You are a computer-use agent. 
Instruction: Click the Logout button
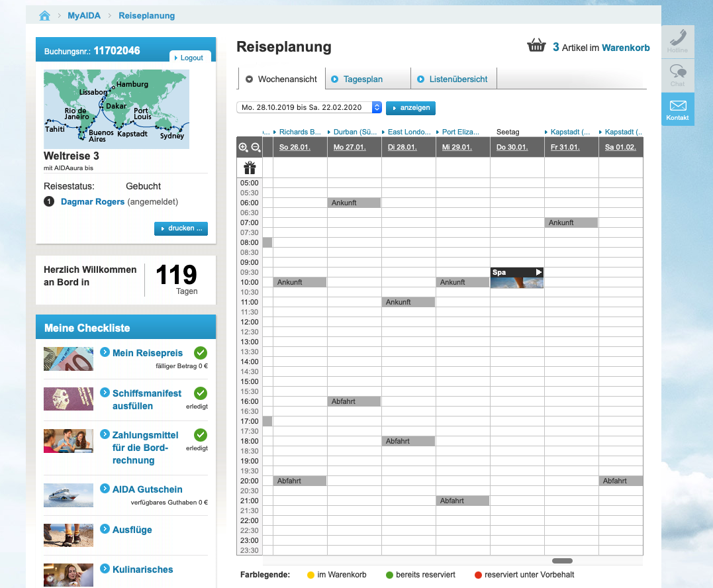pyautogui.click(x=190, y=58)
